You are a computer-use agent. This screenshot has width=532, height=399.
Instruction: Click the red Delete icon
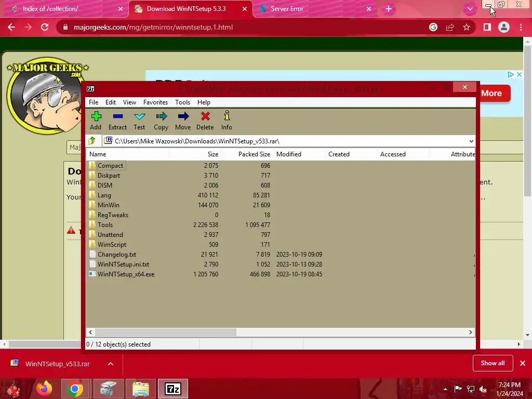[205, 121]
